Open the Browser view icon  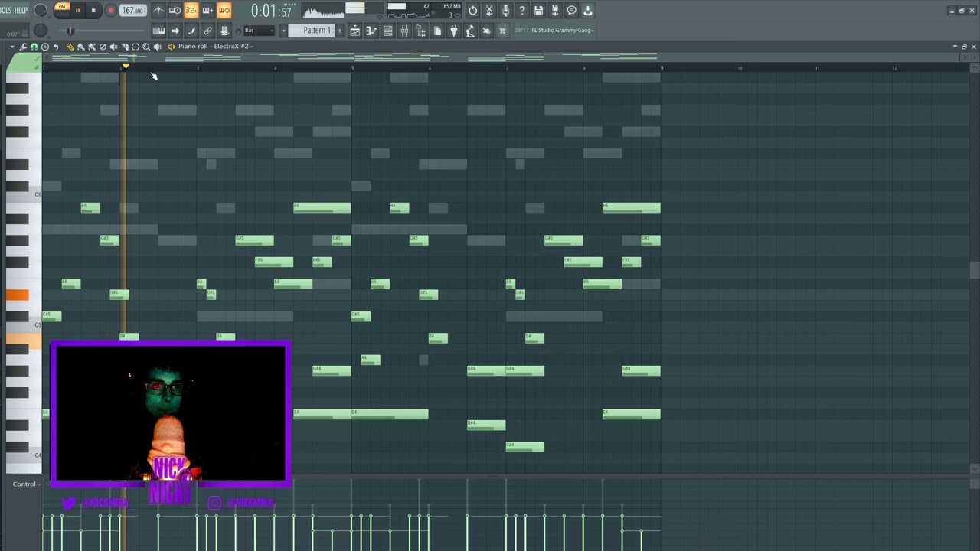[x=420, y=31]
